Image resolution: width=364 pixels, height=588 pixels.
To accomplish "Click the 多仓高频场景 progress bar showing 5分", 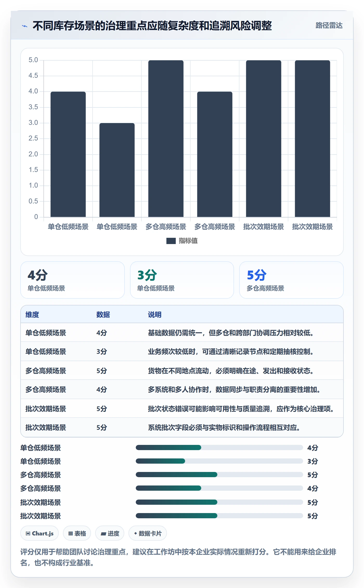I will (219, 475).
